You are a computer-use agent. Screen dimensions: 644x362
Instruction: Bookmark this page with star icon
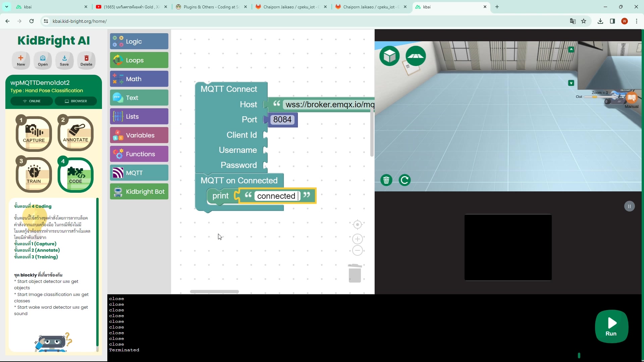[x=584, y=21]
